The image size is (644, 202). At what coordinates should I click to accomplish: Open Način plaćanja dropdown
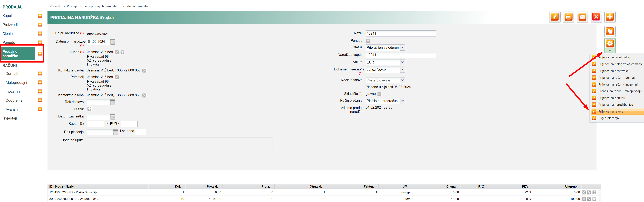402,101
